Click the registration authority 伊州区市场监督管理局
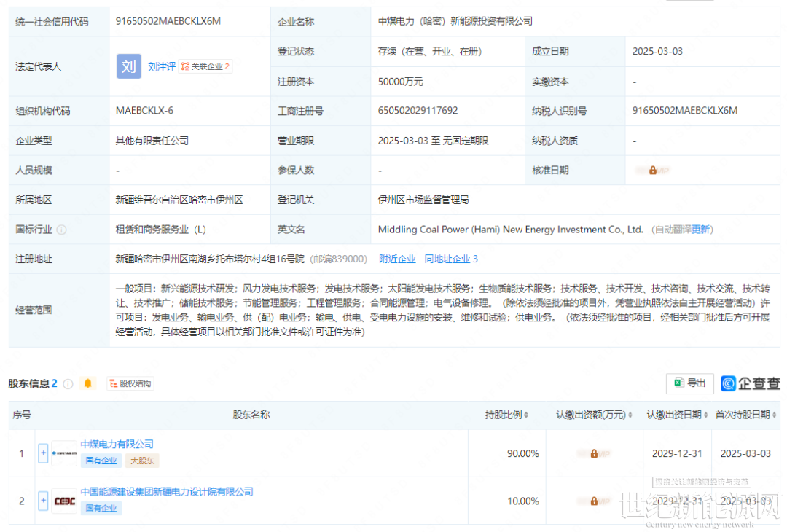This screenshot has height=532, width=787. click(423, 200)
